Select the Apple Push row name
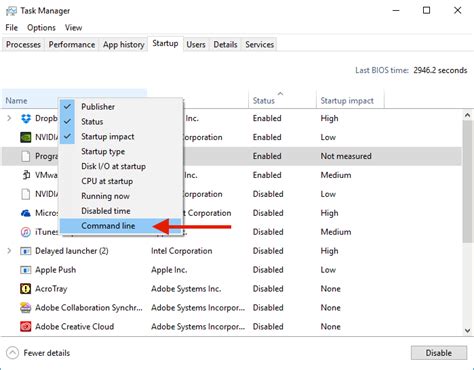Screen dimensions: 474x370 [x=56, y=270]
